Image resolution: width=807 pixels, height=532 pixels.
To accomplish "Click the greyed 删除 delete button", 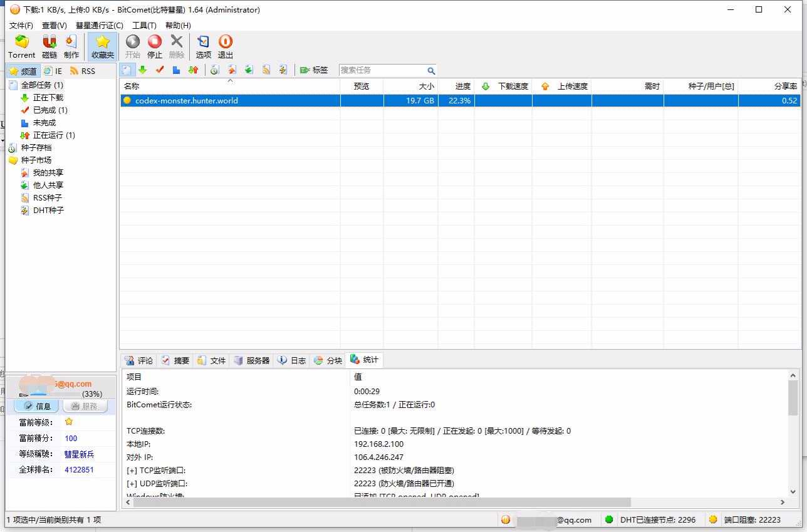I will click(x=177, y=47).
